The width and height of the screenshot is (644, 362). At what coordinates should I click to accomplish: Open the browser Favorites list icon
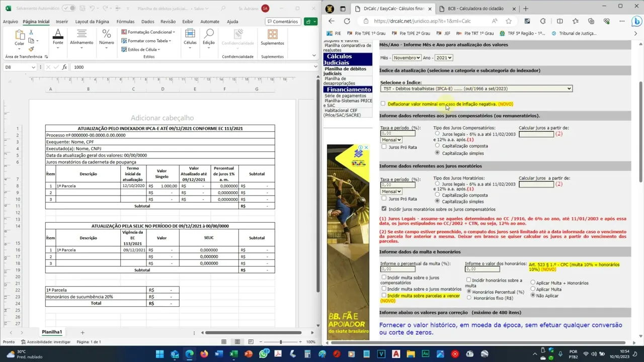coord(576,21)
